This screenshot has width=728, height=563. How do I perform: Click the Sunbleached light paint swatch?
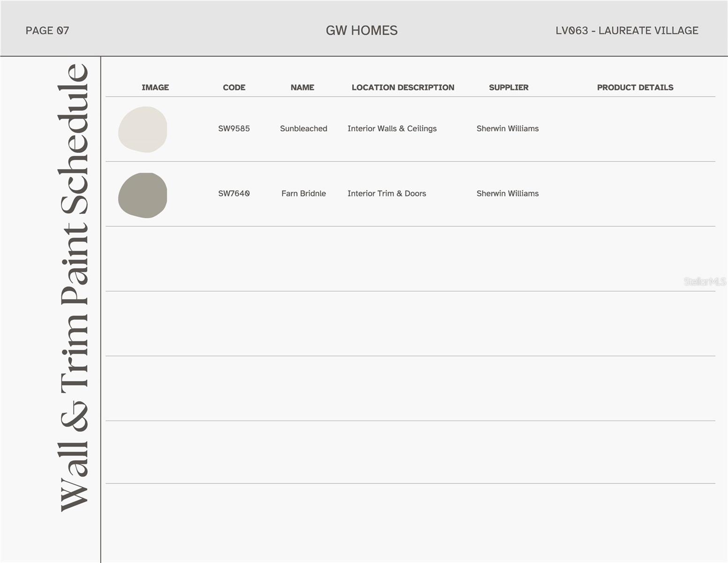(143, 129)
